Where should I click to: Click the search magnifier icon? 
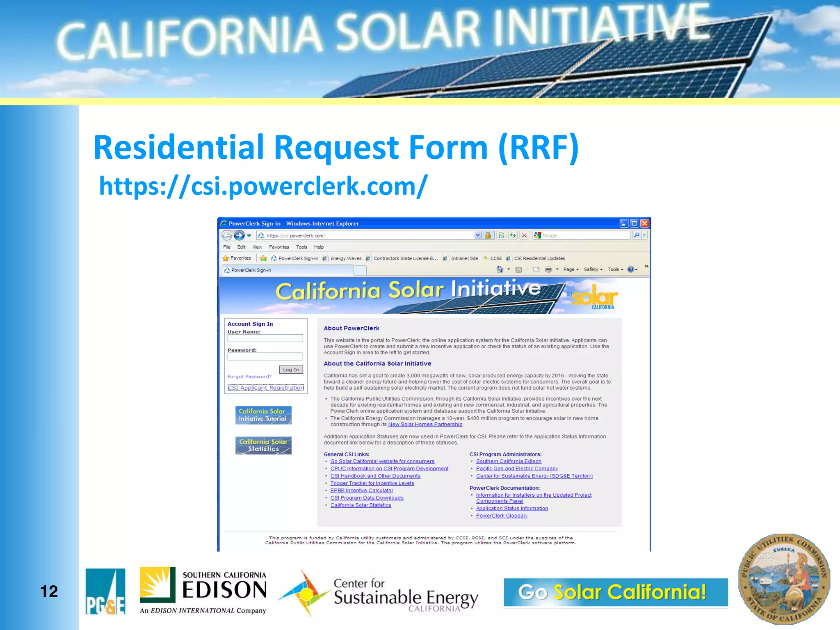[636, 235]
